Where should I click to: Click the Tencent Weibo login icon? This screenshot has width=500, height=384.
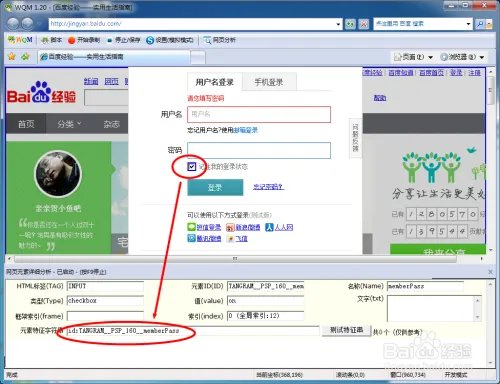191,238
